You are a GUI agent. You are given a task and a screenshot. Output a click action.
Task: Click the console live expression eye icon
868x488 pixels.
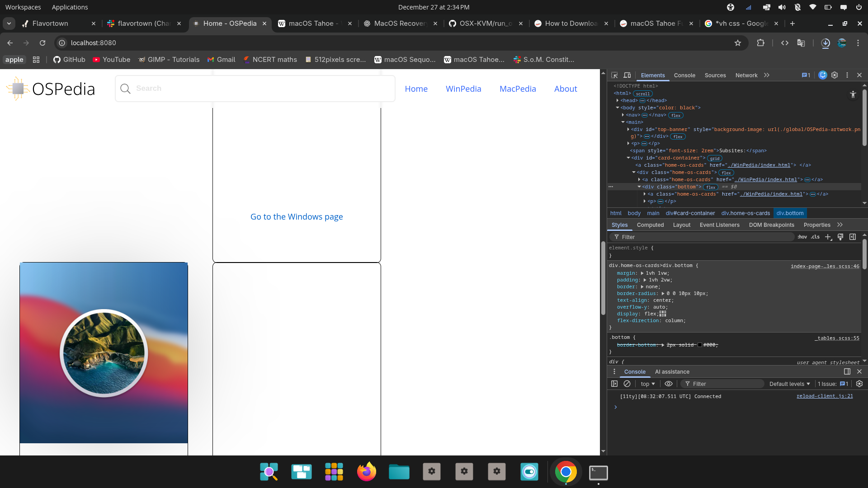click(x=669, y=384)
